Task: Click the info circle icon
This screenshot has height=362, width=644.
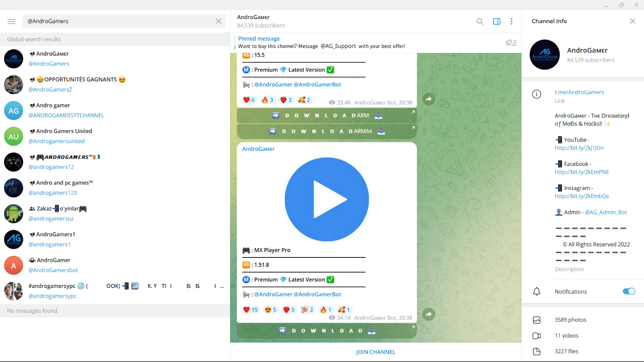Action: pos(537,94)
